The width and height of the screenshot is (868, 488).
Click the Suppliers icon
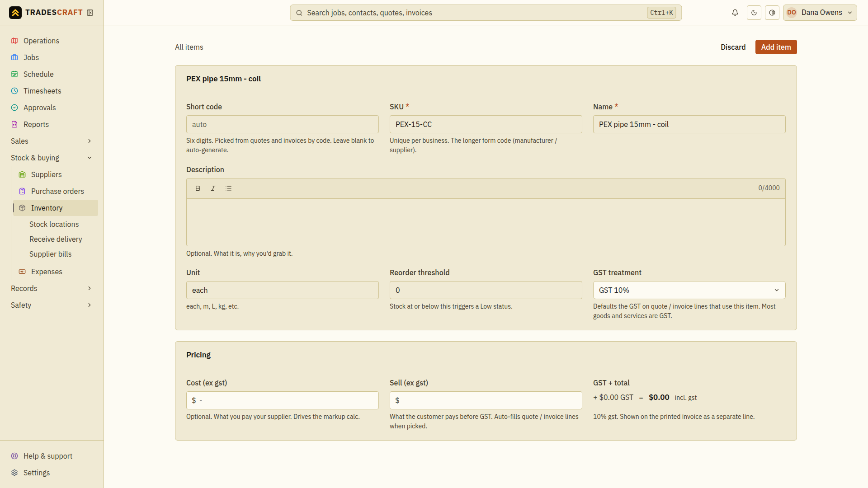coord(22,174)
